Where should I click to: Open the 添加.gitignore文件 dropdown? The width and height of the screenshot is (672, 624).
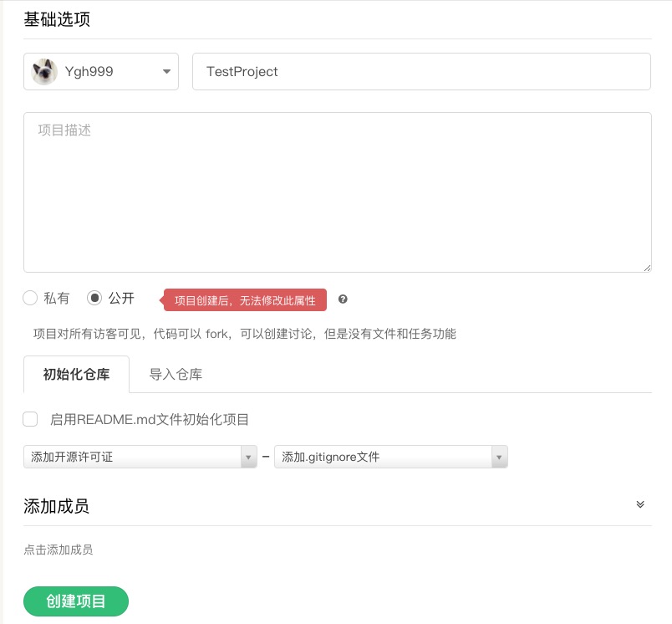coord(390,457)
